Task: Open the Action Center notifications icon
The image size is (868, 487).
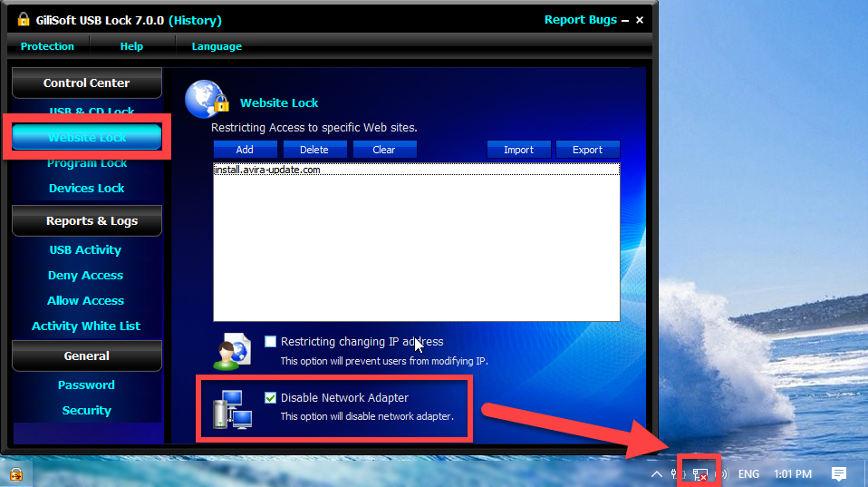Action: tap(839, 474)
